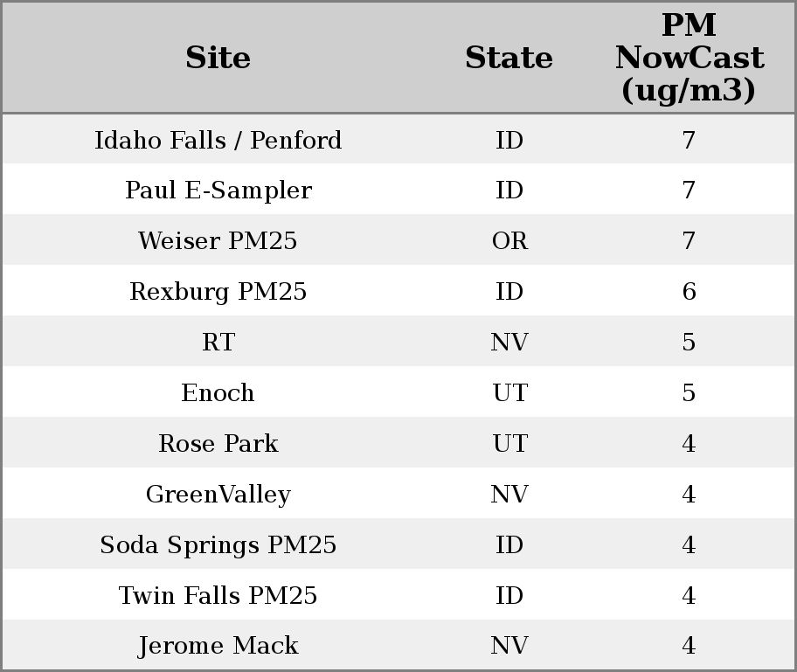Select the Twin Falls PM25 entry
Viewport: 797px width, 672px height.
coord(218,596)
